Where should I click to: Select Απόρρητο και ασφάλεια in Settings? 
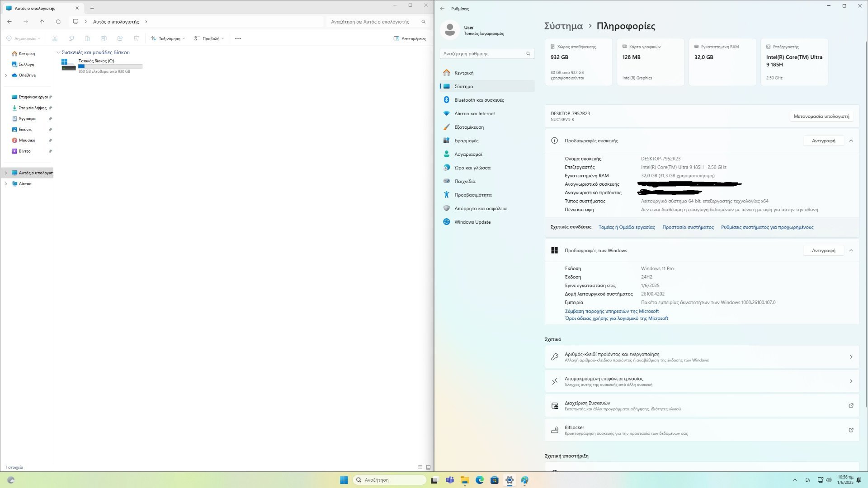click(x=487, y=208)
